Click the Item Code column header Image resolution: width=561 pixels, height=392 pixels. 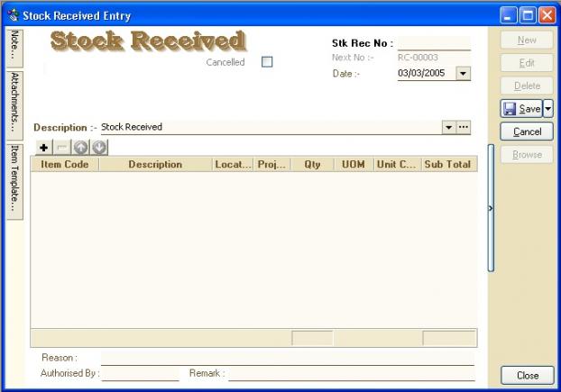[65, 164]
